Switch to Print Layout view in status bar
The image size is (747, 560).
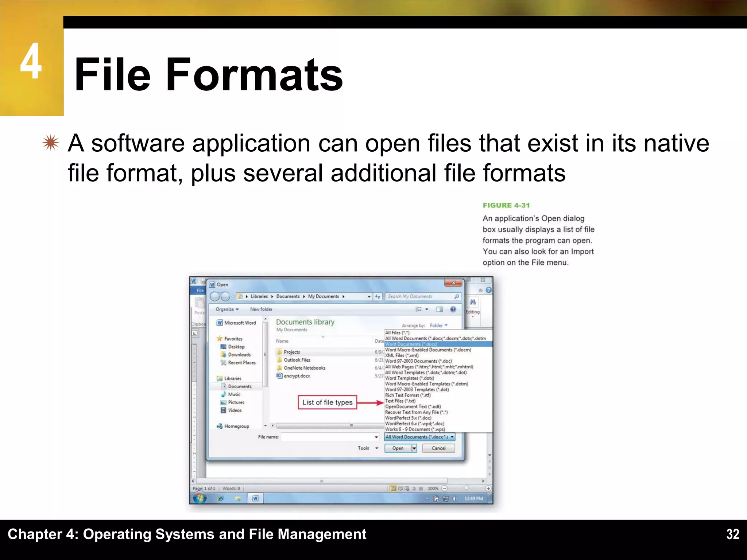[393, 489]
